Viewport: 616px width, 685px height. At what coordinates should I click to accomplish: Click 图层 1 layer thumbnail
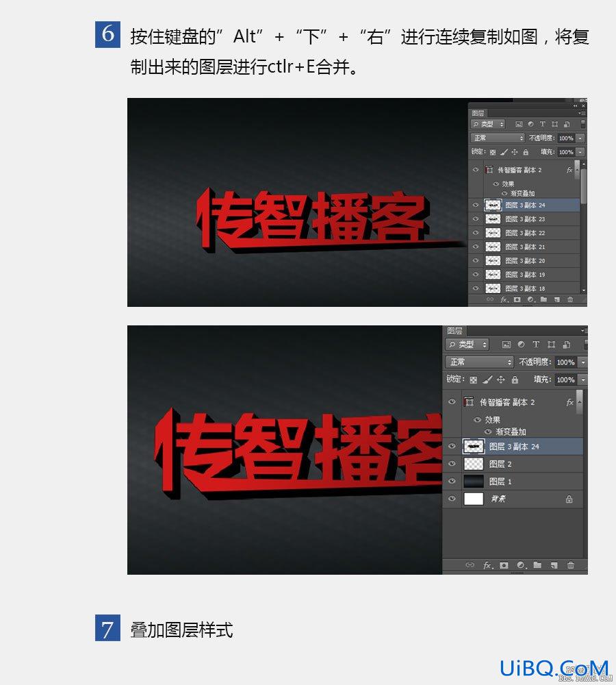[474, 482]
